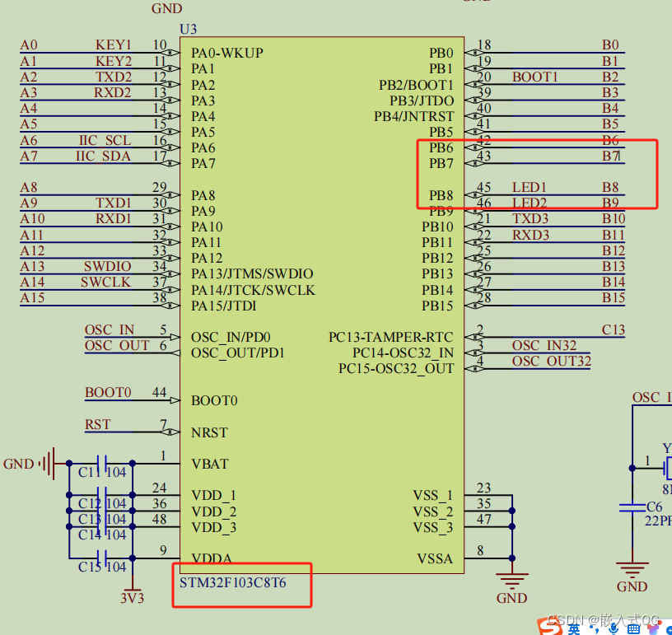Click the PA15/JTDI pin name
The height and width of the screenshot is (635, 672).
[224, 306]
